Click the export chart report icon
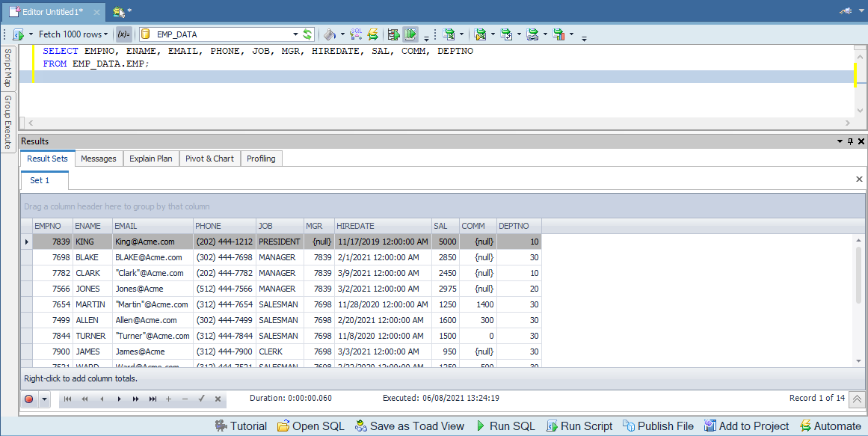 pos(558,34)
